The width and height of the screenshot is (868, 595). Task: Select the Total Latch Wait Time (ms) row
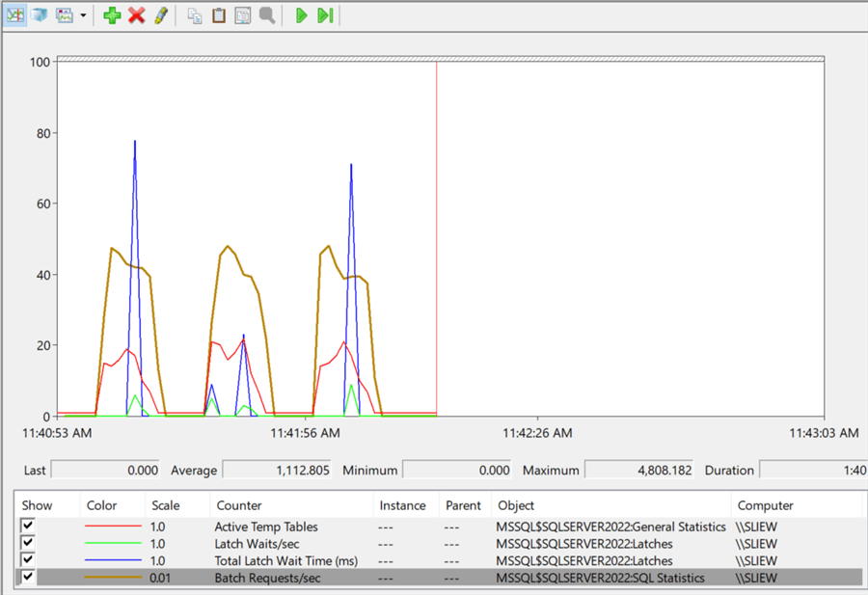click(439, 560)
